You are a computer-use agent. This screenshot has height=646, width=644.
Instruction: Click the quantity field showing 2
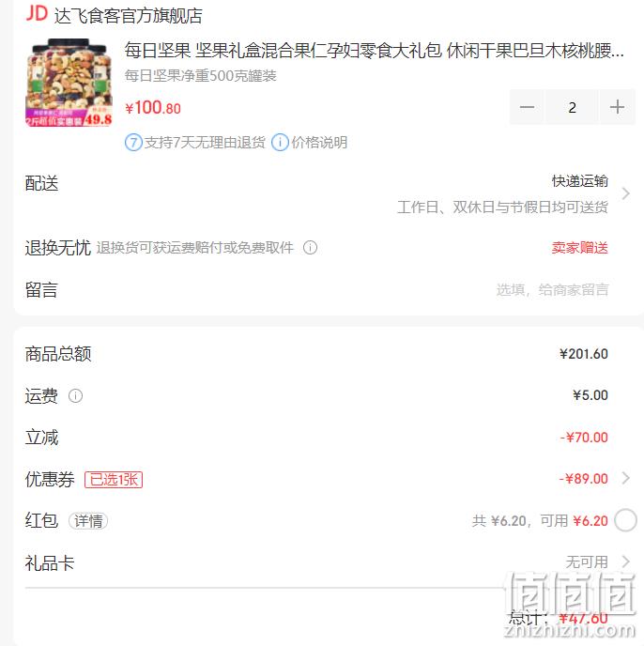click(x=572, y=107)
